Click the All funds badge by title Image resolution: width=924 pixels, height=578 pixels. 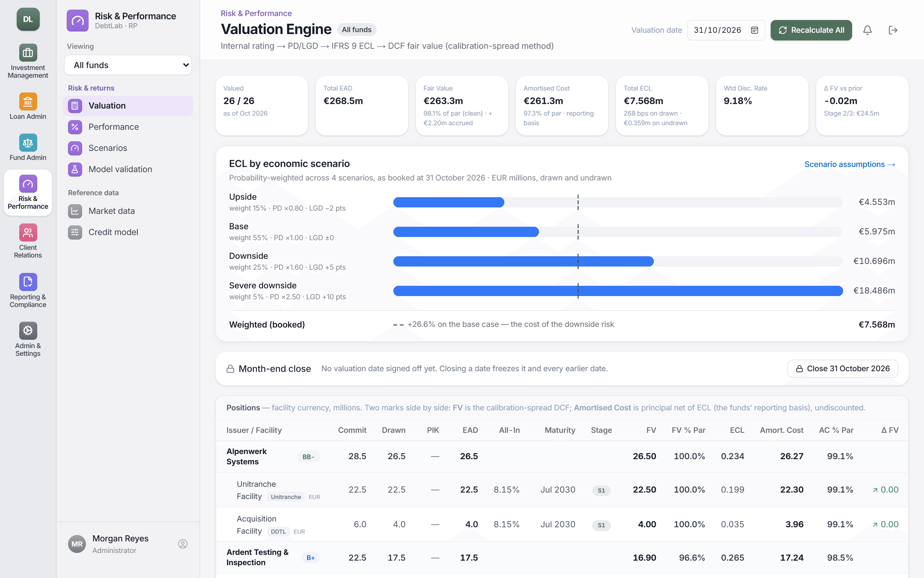[x=356, y=30]
